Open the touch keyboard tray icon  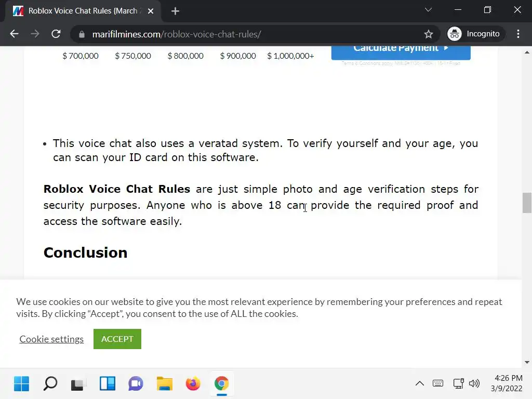438,384
